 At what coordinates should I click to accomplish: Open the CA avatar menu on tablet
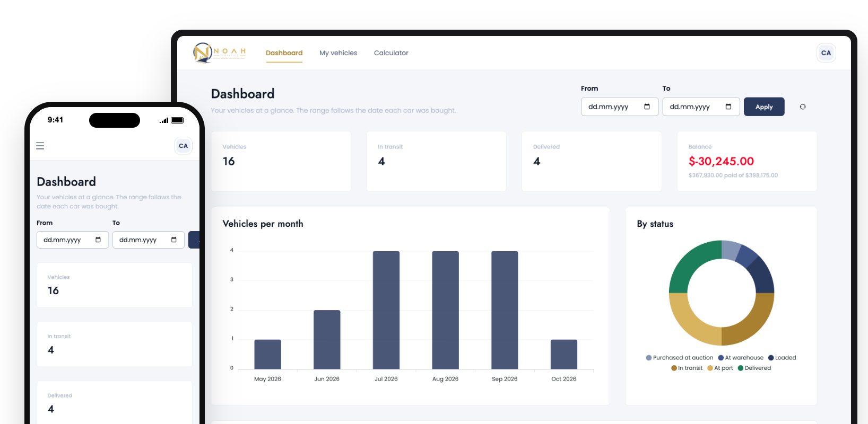click(x=826, y=53)
